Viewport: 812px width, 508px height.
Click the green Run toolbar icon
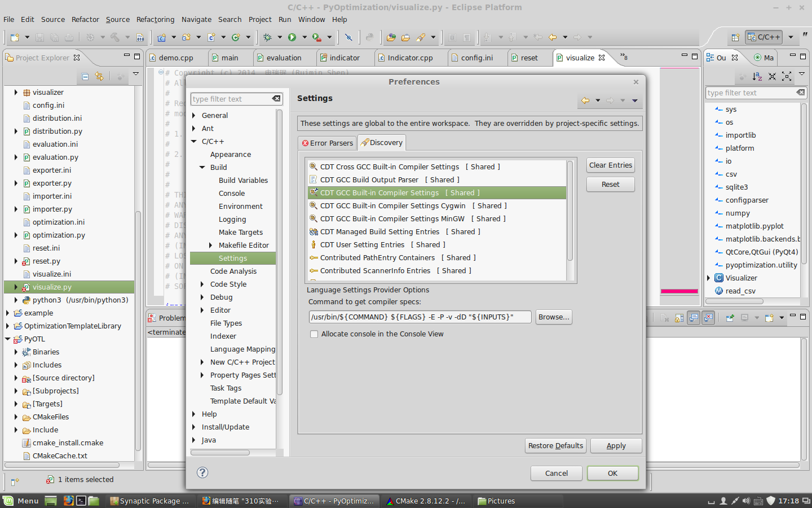pos(292,37)
